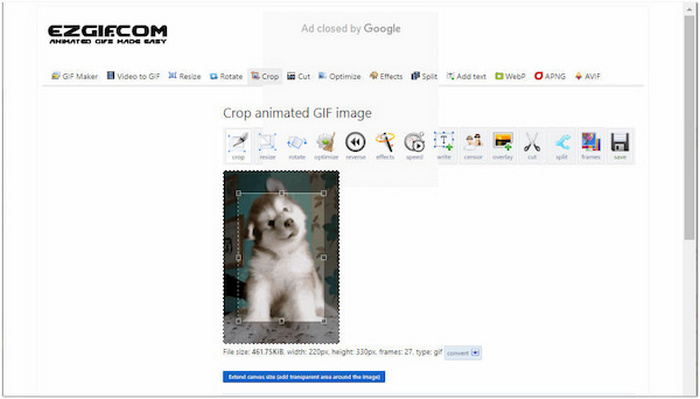Open the frames tool icon
Screen dimensions: 700x399
click(x=591, y=146)
